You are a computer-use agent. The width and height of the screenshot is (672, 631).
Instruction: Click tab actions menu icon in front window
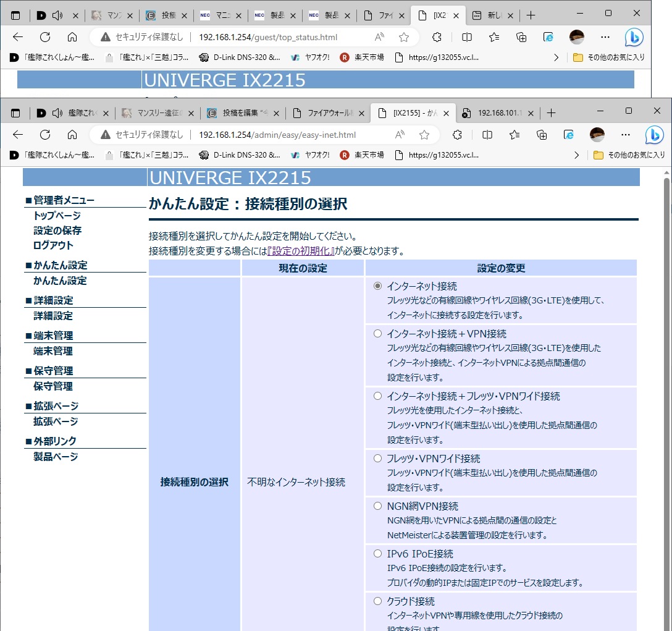(15, 113)
